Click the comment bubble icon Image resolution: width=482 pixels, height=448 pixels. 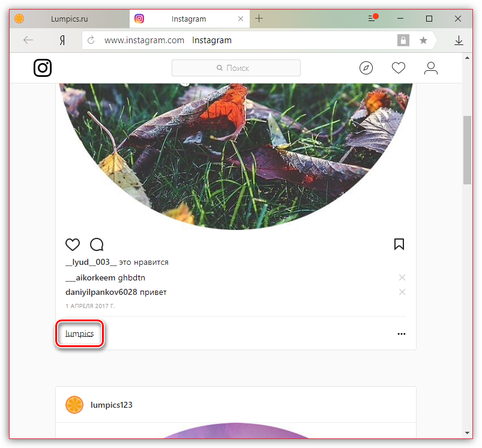(97, 244)
